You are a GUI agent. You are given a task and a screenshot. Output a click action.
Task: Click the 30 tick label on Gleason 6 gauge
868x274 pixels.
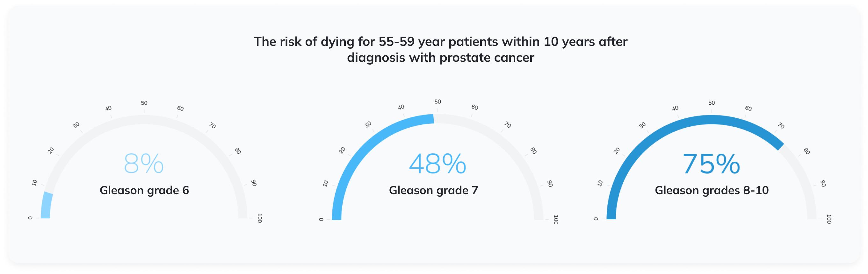pyautogui.click(x=76, y=125)
